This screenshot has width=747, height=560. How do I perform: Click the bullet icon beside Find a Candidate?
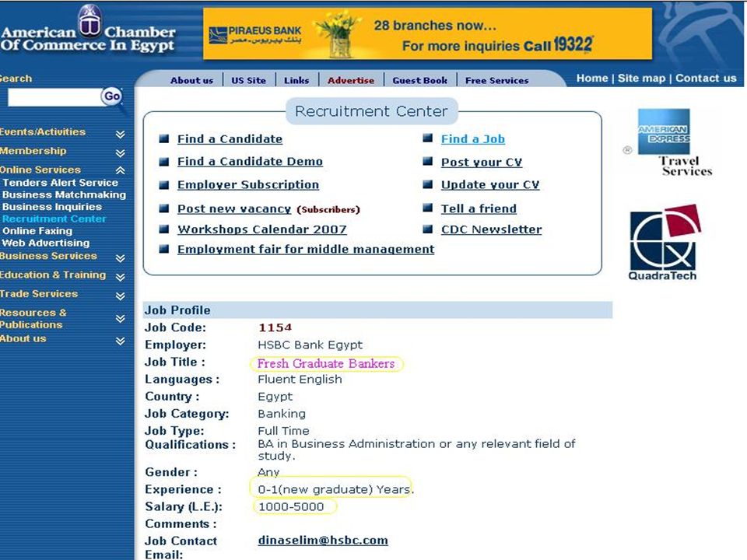[x=164, y=138]
